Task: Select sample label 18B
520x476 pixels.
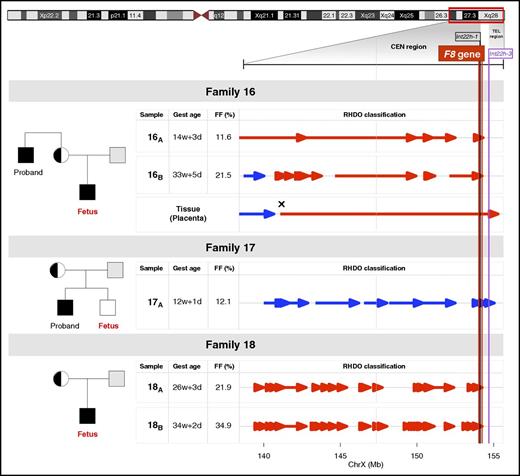Action: pyautogui.click(x=155, y=426)
